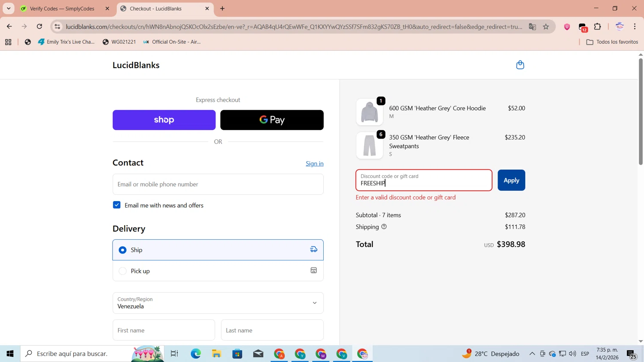The width and height of the screenshot is (644, 362).
Task: Open the Emily Trix's Live Cha bookmark
Action: [66, 42]
